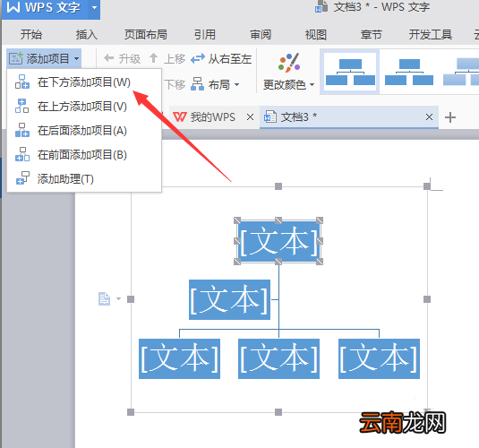Image resolution: width=479 pixels, height=448 pixels.
Task: Open the 插入 ribbon tab
Action: [x=87, y=34]
